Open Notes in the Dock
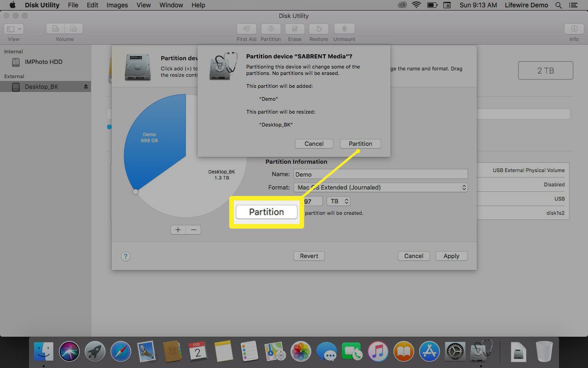Image resolution: width=588 pixels, height=368 pixels. [x=224, y=352]
